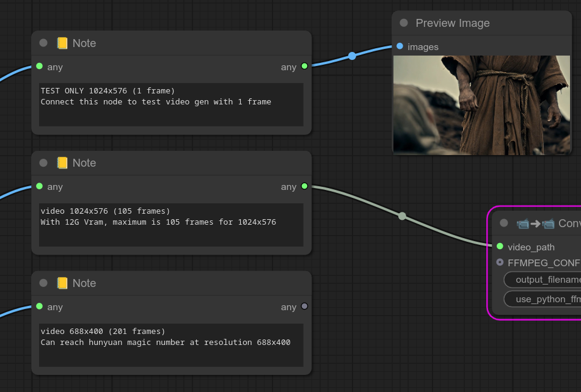Click the output_filename field
581x392 pixels.
click(544, 280)
